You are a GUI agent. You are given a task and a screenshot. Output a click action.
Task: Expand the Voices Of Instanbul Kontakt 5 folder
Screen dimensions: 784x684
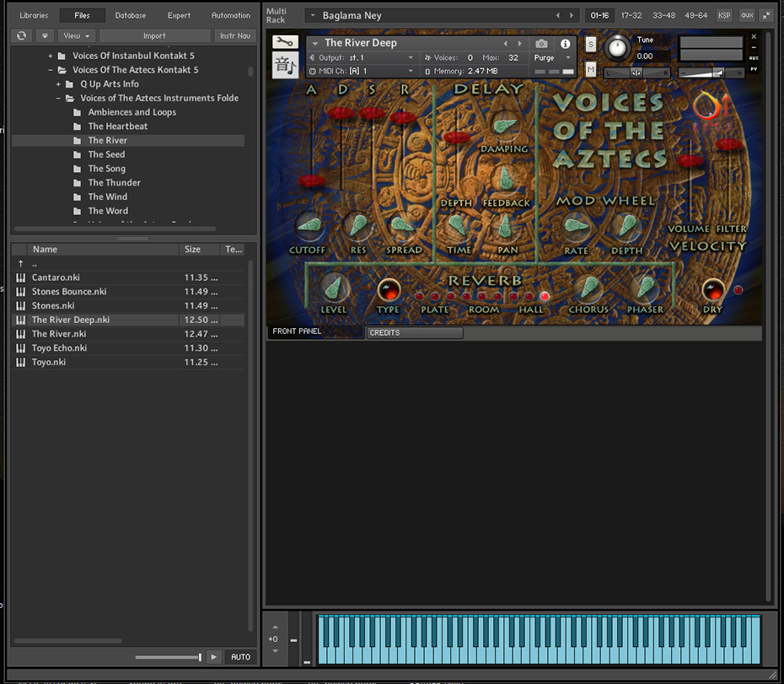click(51, 56)
